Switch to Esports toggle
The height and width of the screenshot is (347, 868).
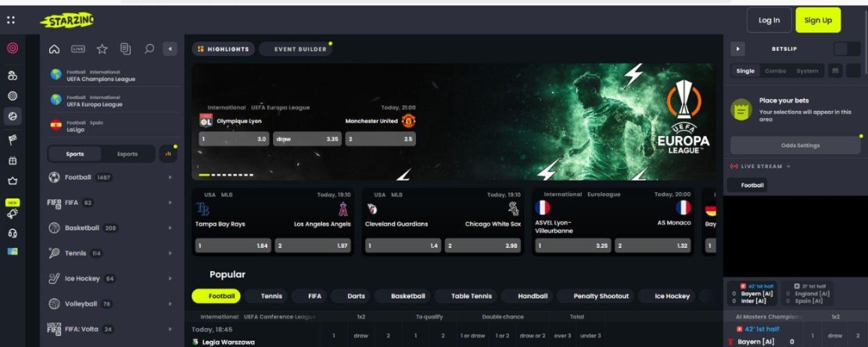pos(127,155)
